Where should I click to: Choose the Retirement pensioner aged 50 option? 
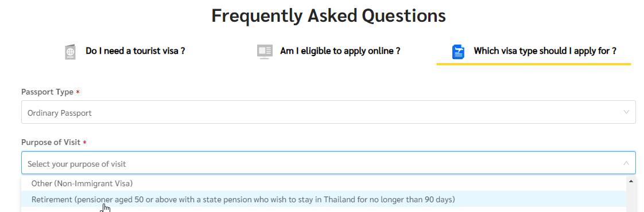tap(324, 199)
